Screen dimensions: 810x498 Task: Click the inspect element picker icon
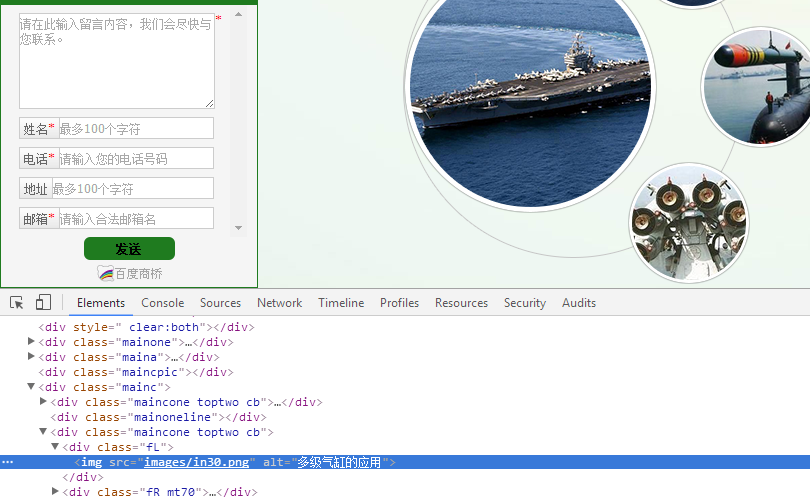tap(17, 302)
